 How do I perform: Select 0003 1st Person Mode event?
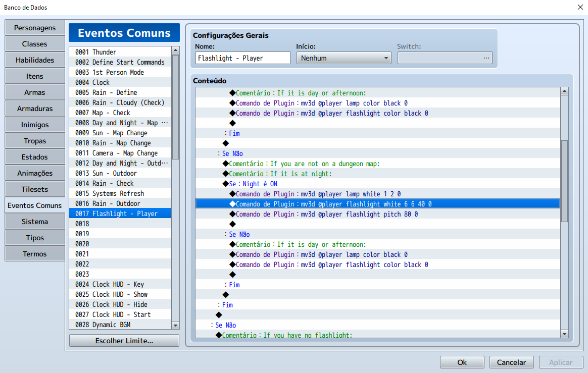tap(120, 72)
